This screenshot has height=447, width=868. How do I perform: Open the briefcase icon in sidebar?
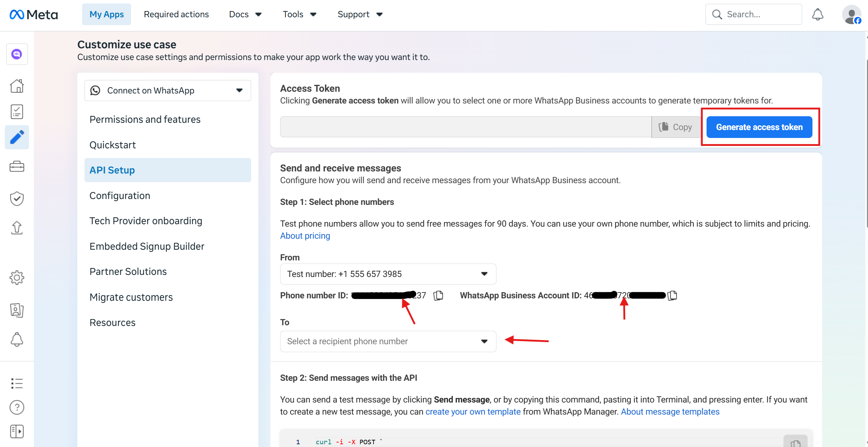pos(17,167)
